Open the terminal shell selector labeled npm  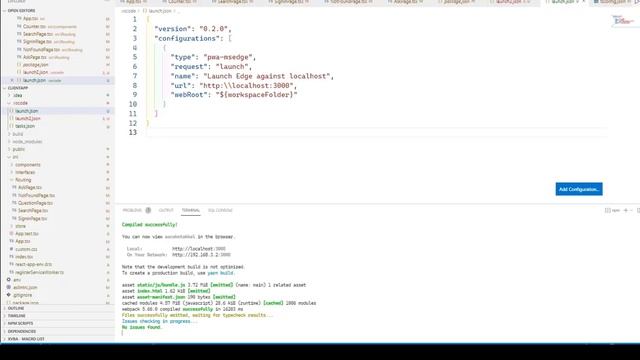[x=613, y=210]
